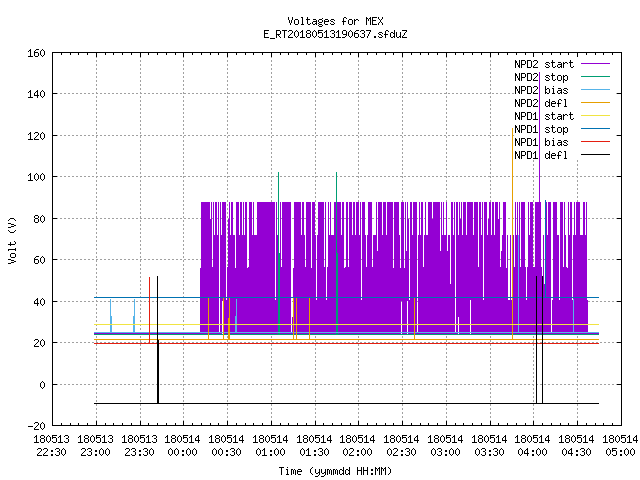This screenshot has width=640, height=480.
Task: Click the 'NPD1 bias' legend label
Action: 541,142
